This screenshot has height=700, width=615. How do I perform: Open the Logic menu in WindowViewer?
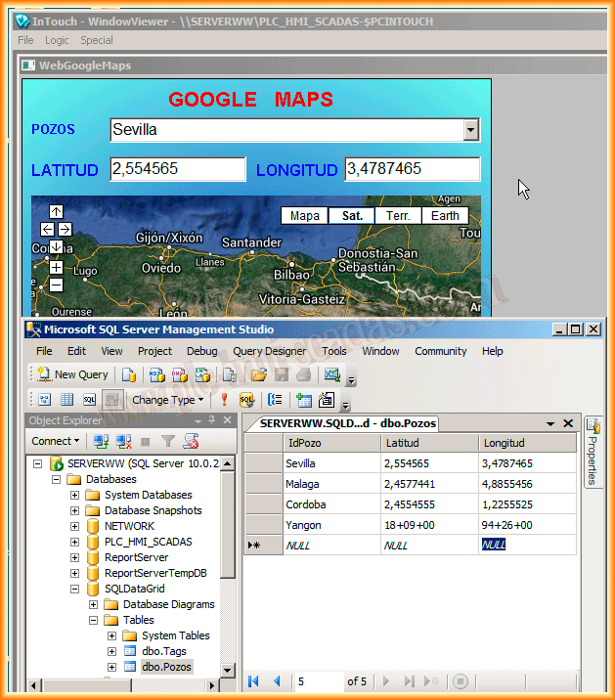(57, 40)
